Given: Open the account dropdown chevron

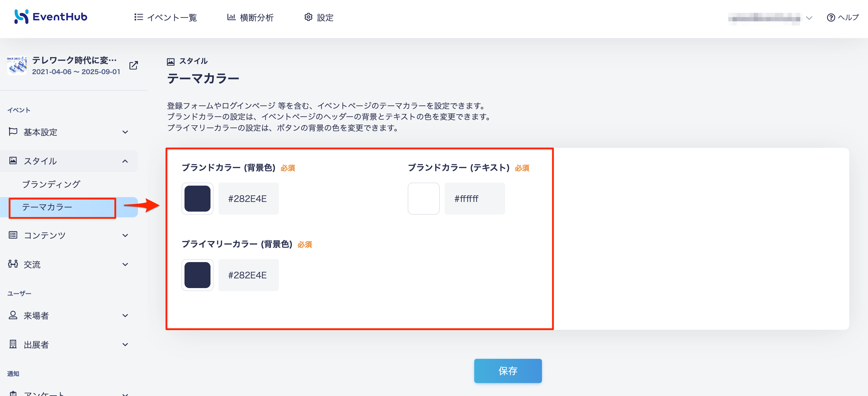Looking at the screenshot, I should pos(809,18).
